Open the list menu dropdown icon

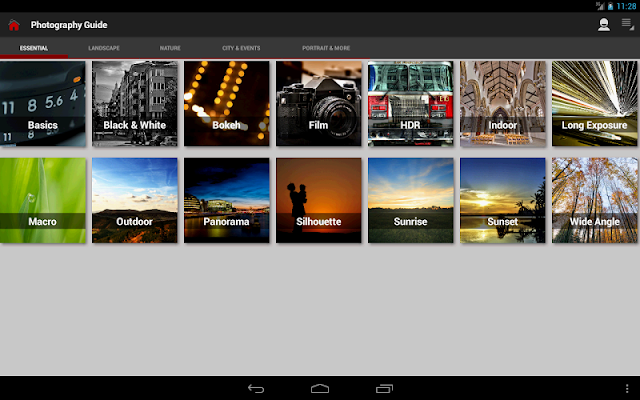point(627,24)
